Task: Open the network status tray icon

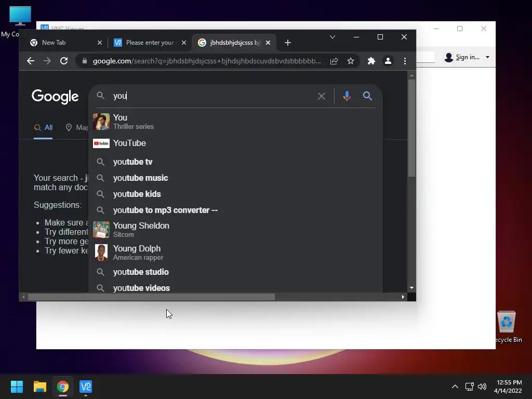Action: tap(470, 387)
